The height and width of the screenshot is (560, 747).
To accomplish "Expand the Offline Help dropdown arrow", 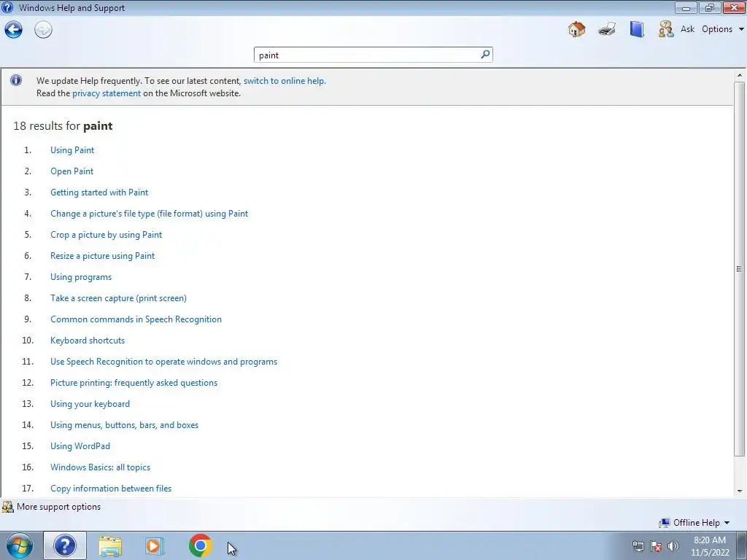I will 727,523.
